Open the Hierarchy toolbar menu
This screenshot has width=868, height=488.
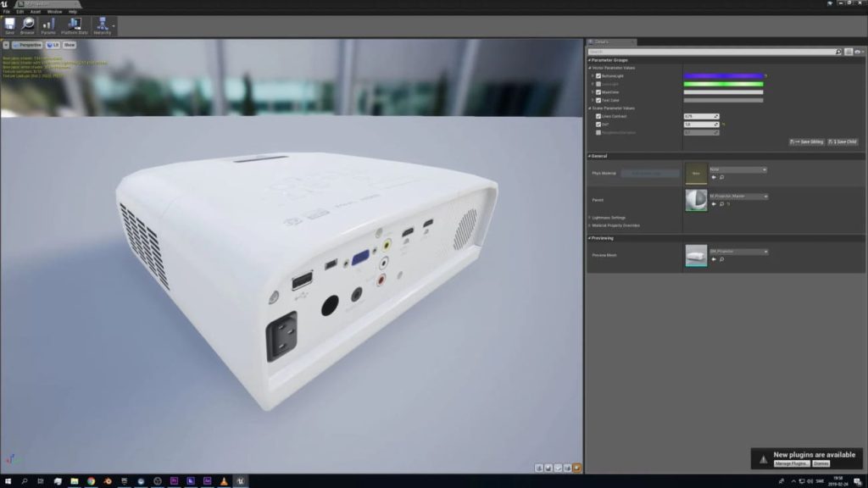103,25
